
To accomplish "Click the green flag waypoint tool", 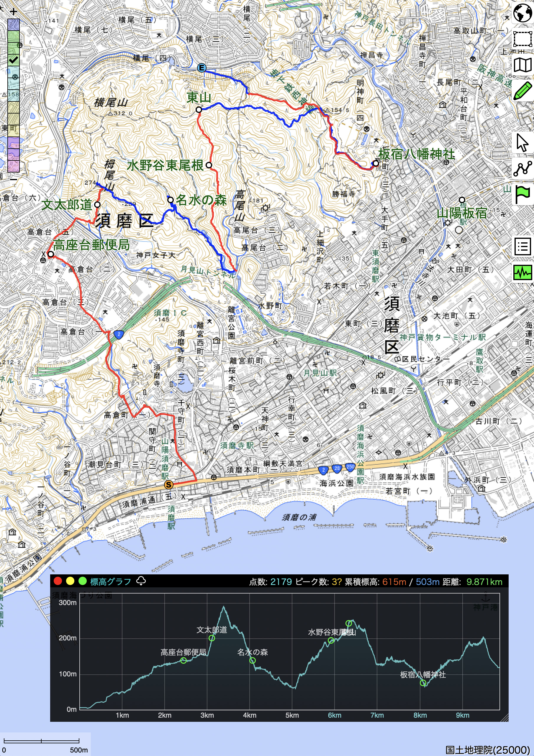I will pos(522,194).
